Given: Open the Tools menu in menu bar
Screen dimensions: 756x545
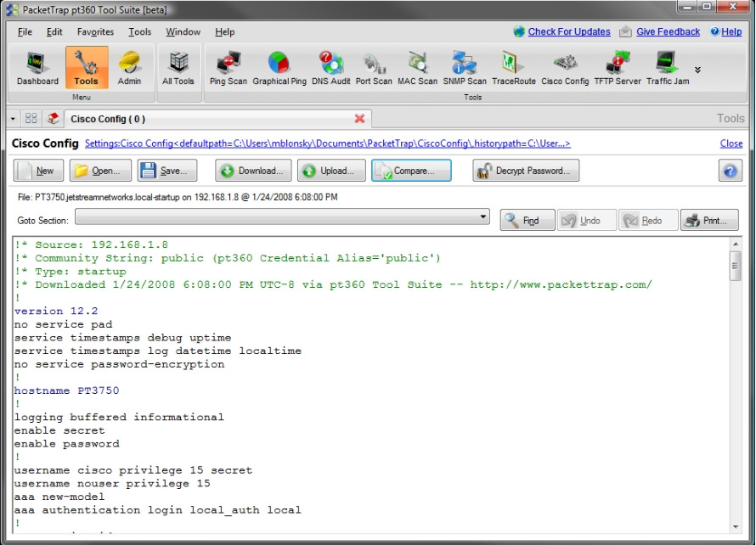Looking at the screenshot, I should tap(140, 31).
